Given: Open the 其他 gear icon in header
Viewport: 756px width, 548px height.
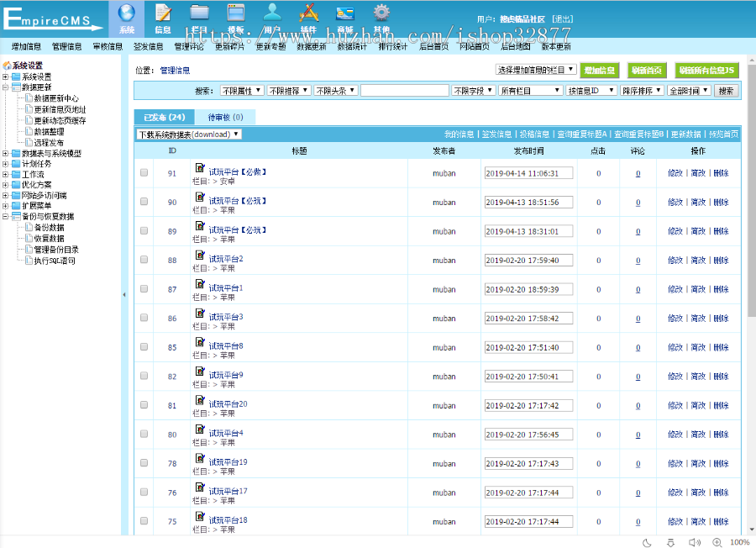Looking at the screenshot, I should [381, 13].
